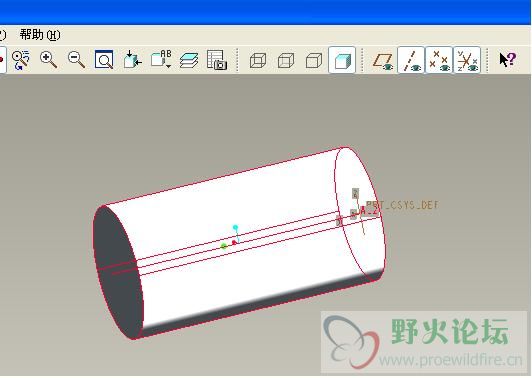Viewport: 532px width, 378px height.
Task: Select the PRT_CSYS_DEF coordinate system label
Action: 403,205
